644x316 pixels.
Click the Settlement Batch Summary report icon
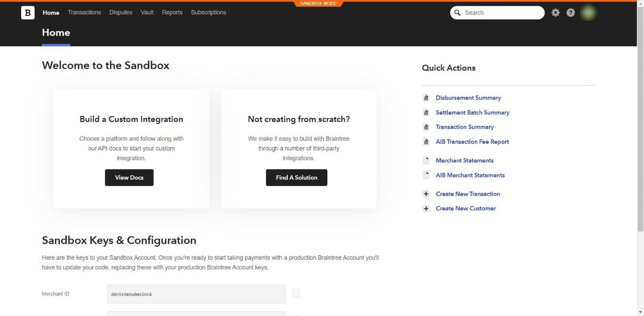pyautogui.click(x=426, y=112)
